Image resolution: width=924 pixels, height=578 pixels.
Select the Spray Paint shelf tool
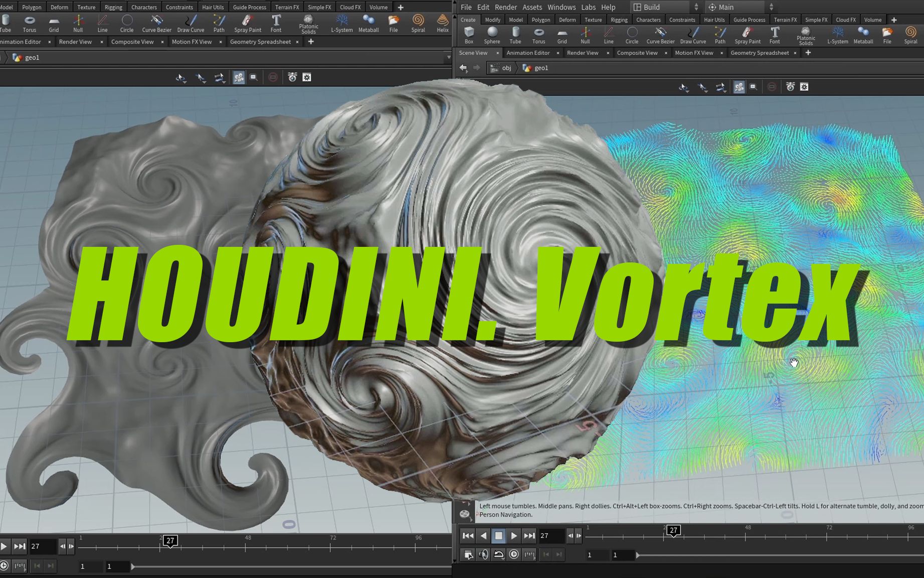click(x=747, y=35)
